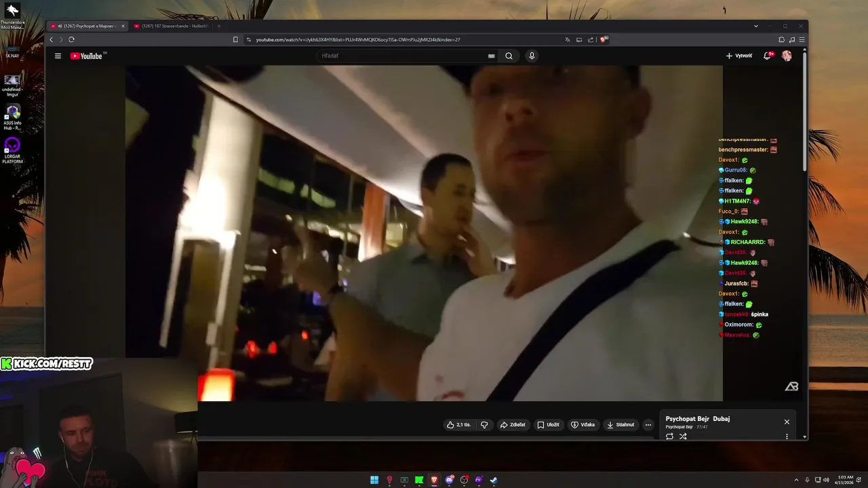
Task: Click the Uložiť save button
Action: pos(548,425)
